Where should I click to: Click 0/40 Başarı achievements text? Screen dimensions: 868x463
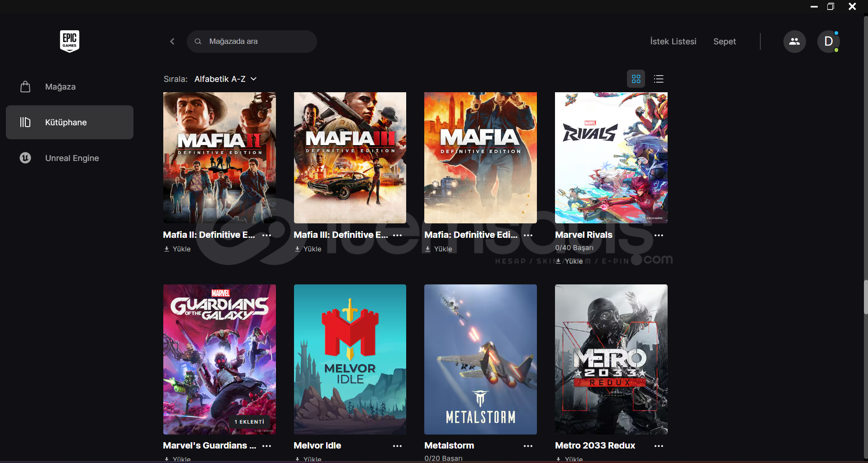point(574,248)
